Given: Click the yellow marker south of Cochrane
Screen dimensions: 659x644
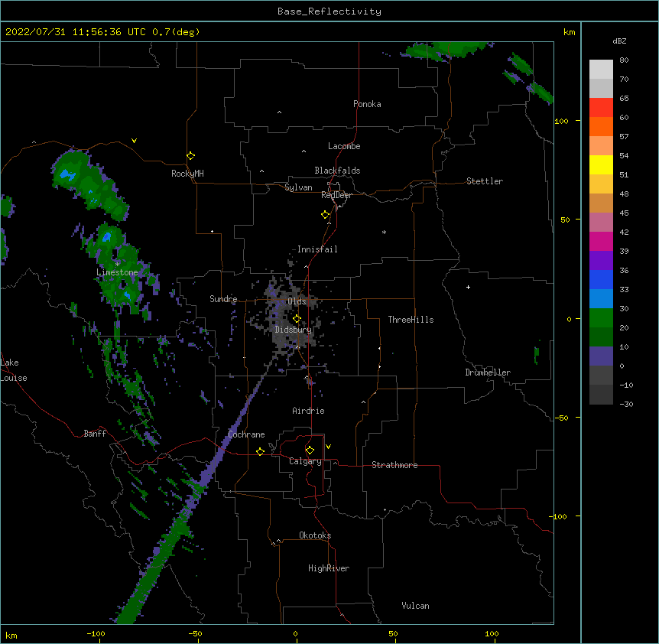Looking at the screenshot, I should click(x=260, y=451).
